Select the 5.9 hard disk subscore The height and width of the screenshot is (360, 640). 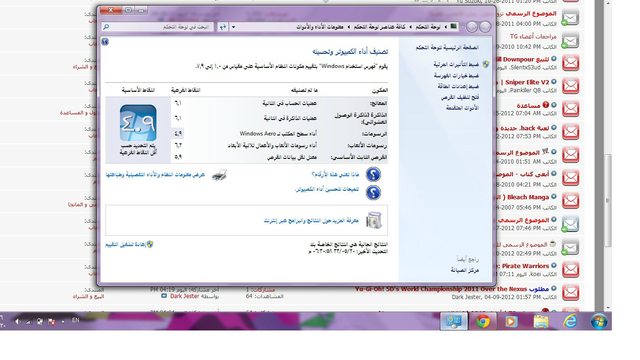tap(178, 157)
